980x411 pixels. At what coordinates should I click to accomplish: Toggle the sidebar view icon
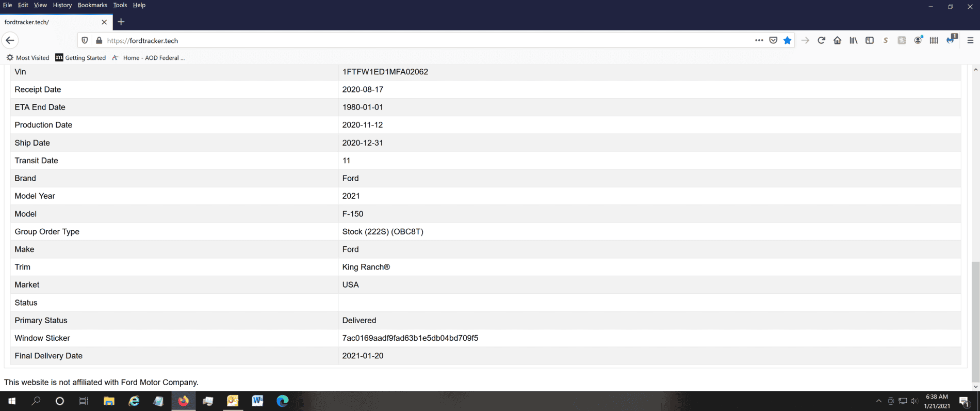(x=870, y=40)
